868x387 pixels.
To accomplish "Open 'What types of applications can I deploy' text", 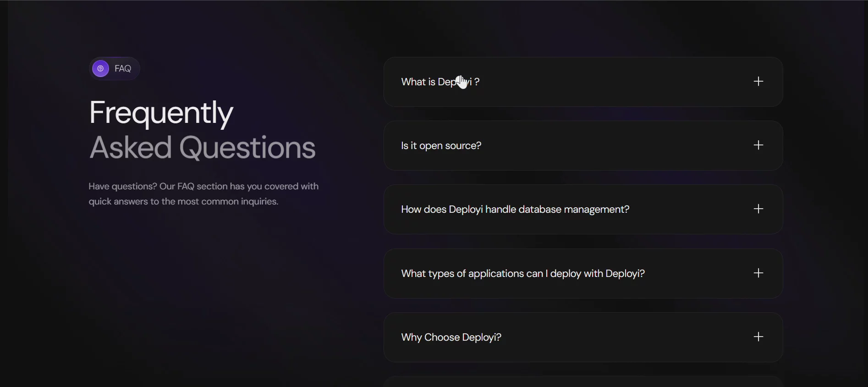I will tap(522, 274).
